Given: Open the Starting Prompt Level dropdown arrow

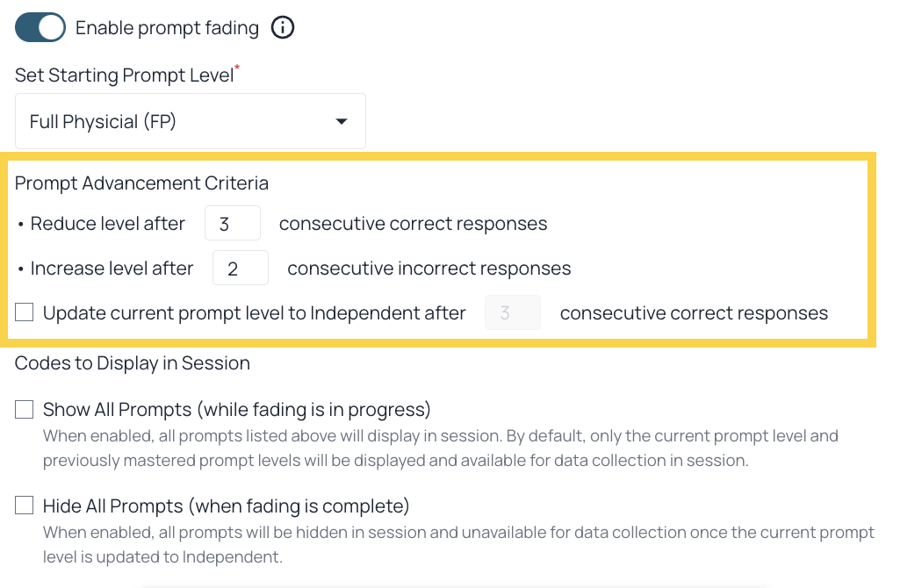Looking at the screenshot, I should pos(341,122).
